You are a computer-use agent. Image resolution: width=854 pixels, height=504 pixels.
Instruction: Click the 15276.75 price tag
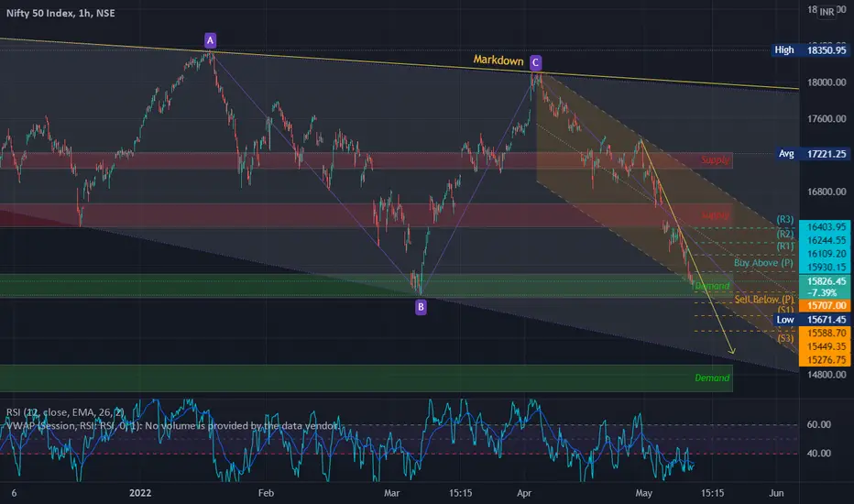[825, 359]
